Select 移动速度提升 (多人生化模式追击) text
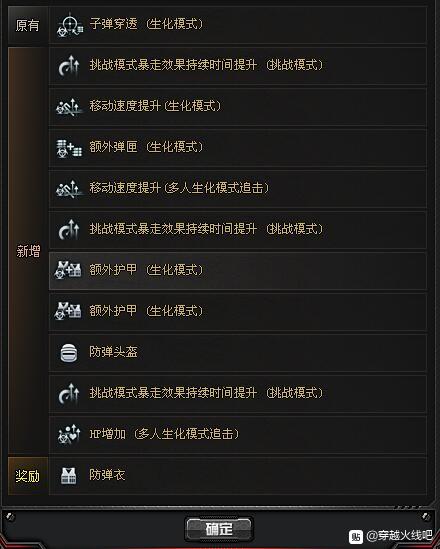 pyautogui.click(x=179, y=188)
